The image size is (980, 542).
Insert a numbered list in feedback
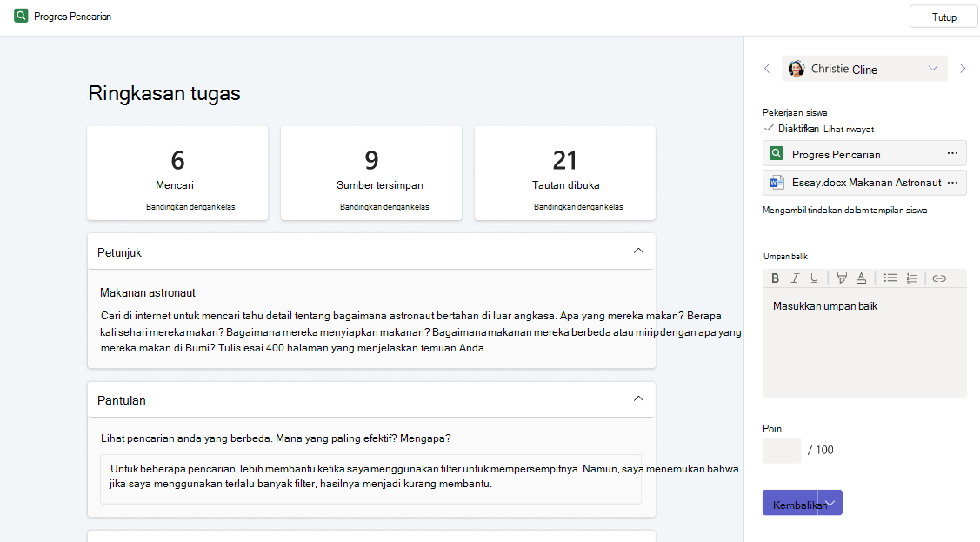(911, 278)
